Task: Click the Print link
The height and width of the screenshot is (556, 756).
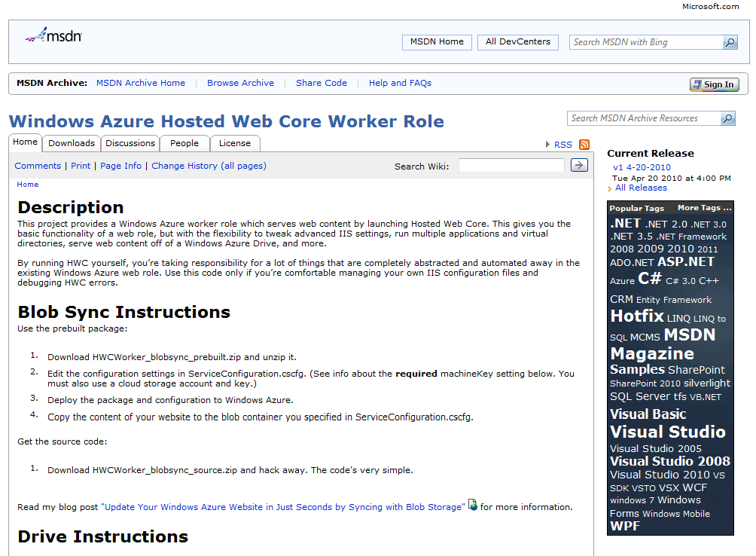Action: 81,166
